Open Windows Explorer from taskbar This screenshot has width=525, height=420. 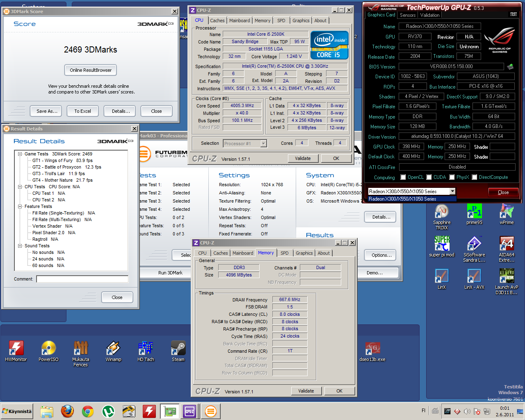47,411
